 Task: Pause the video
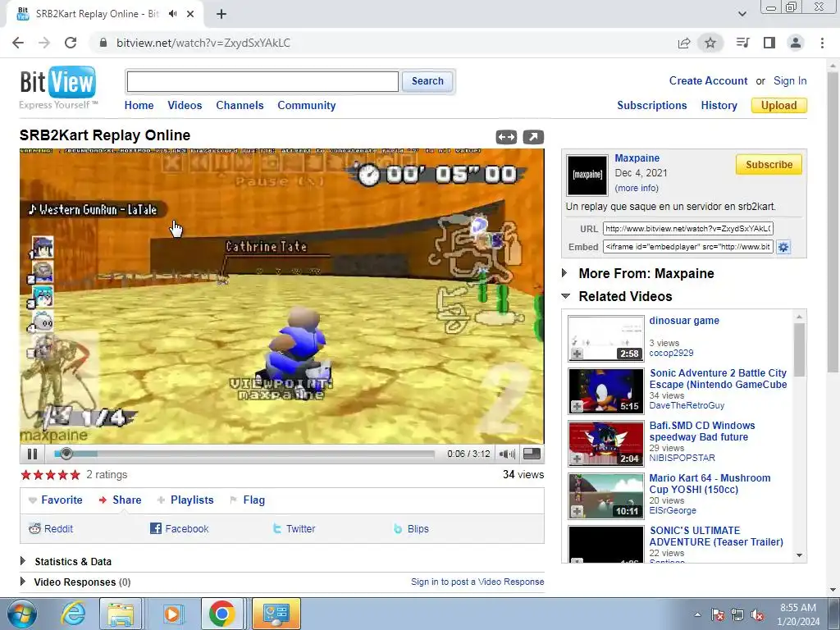(32, 454)
